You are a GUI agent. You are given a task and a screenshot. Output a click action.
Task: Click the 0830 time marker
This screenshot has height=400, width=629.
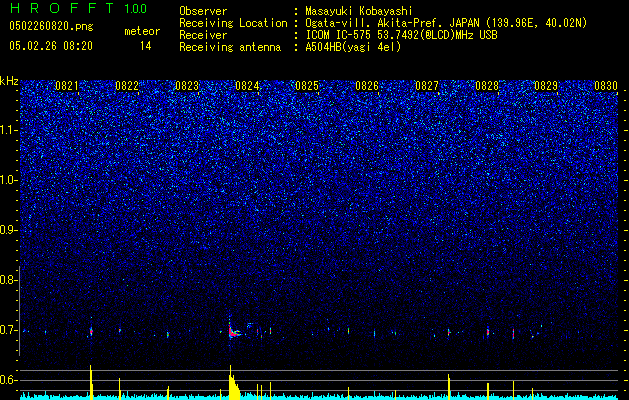point(606,86)
